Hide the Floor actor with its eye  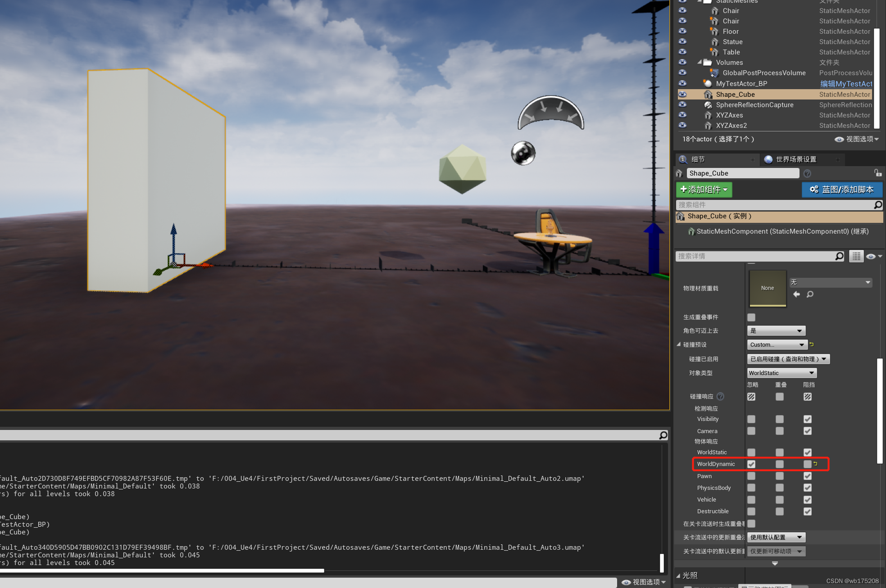[x=682, y=31]
